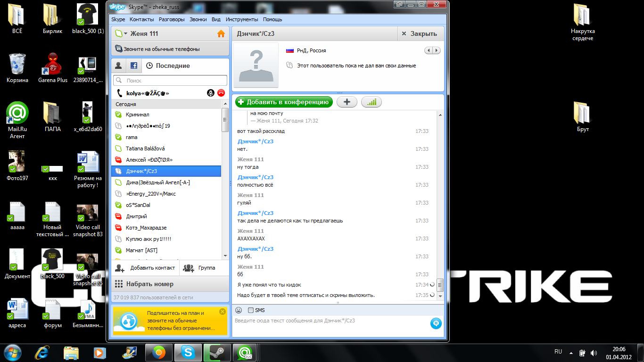Open 'Помощь' menu
Screen dimensions: 644x362
click(272, 19)
